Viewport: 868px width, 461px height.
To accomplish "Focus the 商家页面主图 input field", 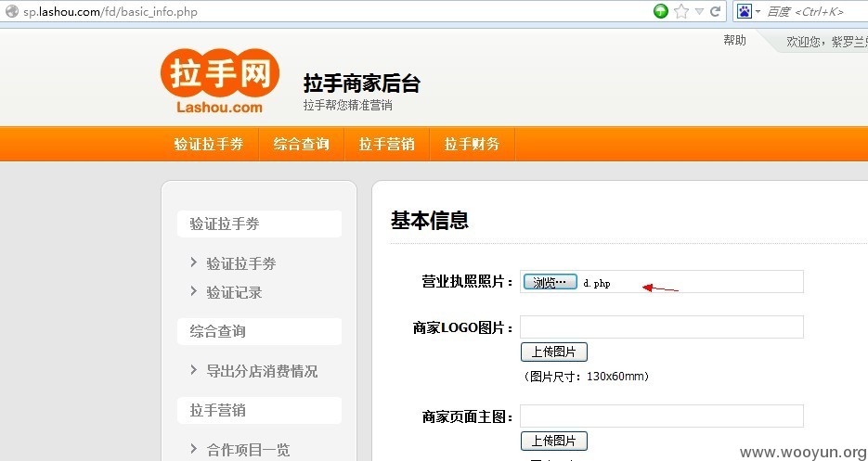I will point(662,416).
